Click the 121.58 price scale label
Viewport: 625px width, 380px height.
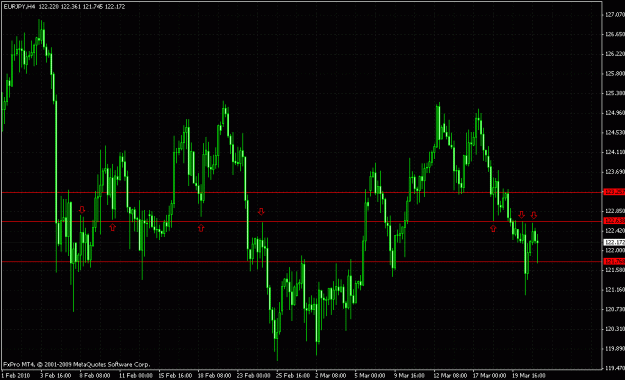tap(615, 270)
